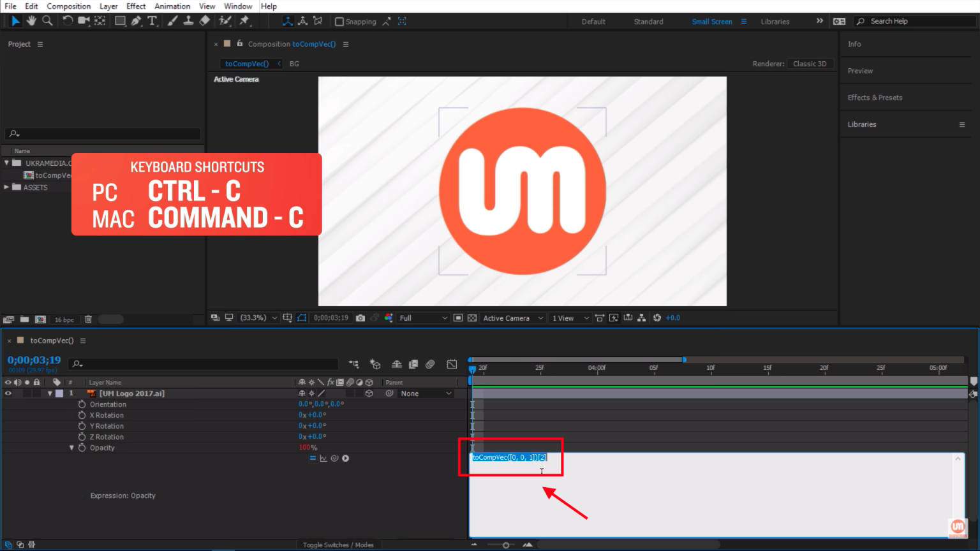Enable the Snapping checkbox

click(339, 22)
